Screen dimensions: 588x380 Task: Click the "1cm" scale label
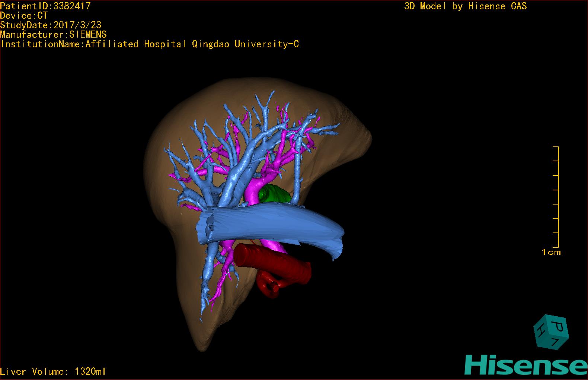[x=551, y=252]
